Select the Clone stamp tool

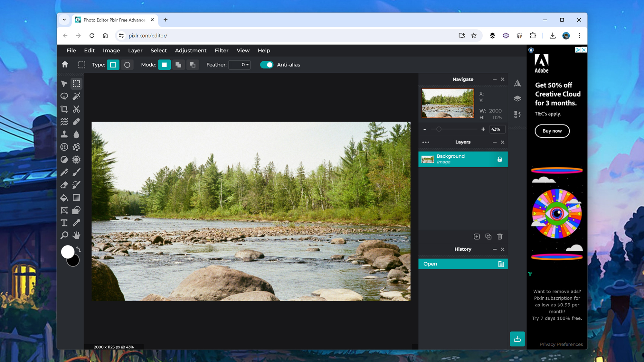tap(64, 134)
